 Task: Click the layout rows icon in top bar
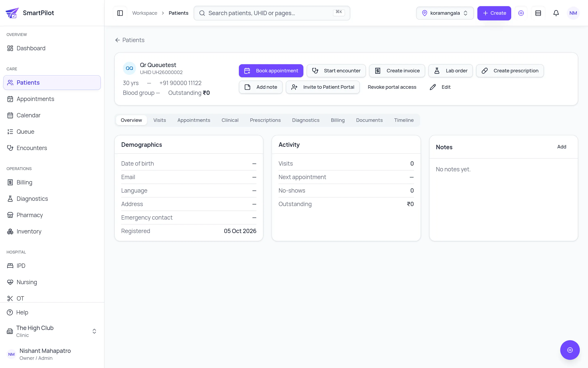pyautogui.click(x=538, y=13)
